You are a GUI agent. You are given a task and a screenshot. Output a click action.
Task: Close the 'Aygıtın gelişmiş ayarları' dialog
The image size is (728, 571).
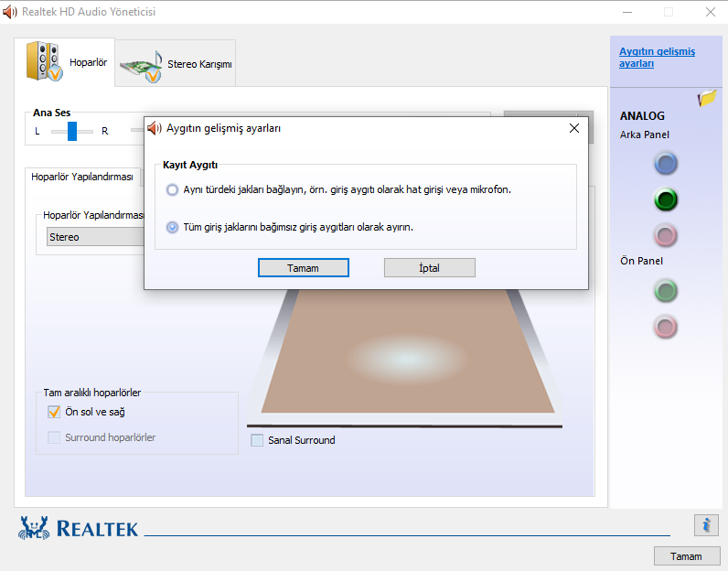pyautogui.click(x=574, y=128)
